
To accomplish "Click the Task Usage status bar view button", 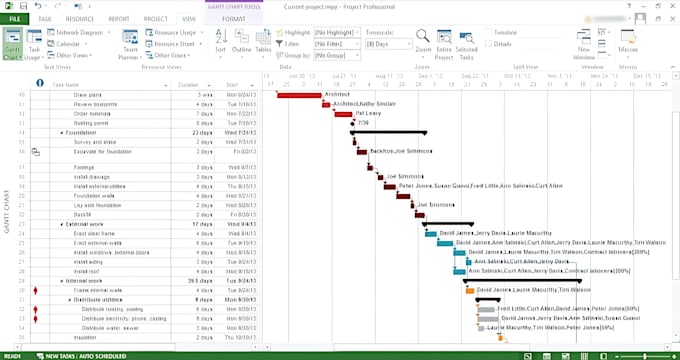I will (547, 356).
